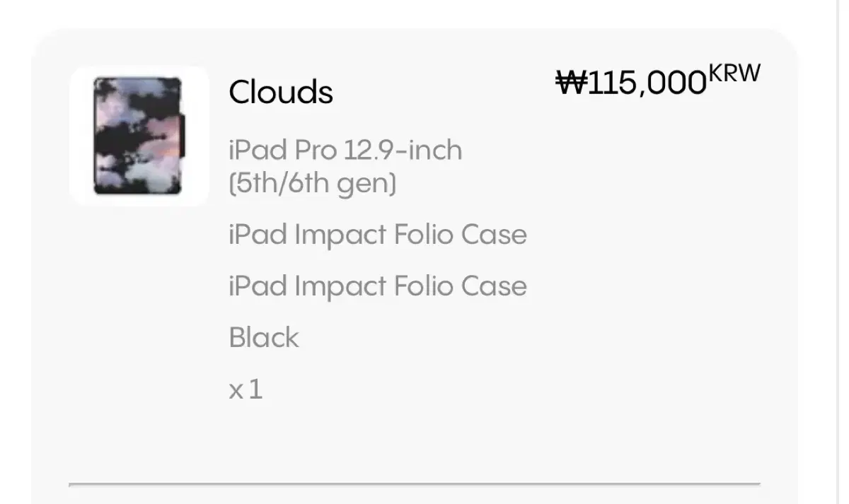This screenshot has width=849, height=504.
Task: Select the Black color option text
Action: coord(263,338)
